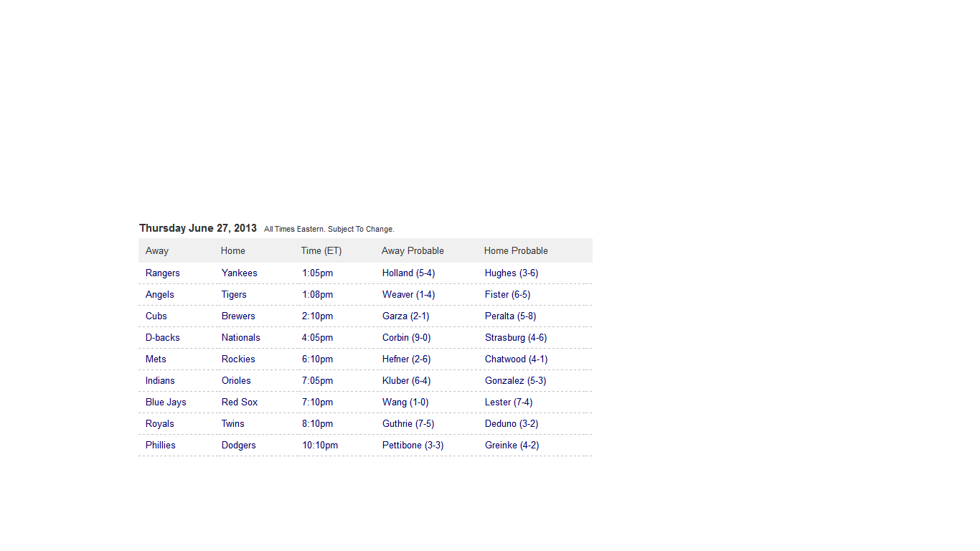Open the Brewers team page
Image resolution: width=980 pixels, height=551 pixels.
pyautogui.click(x=238, y=316)
